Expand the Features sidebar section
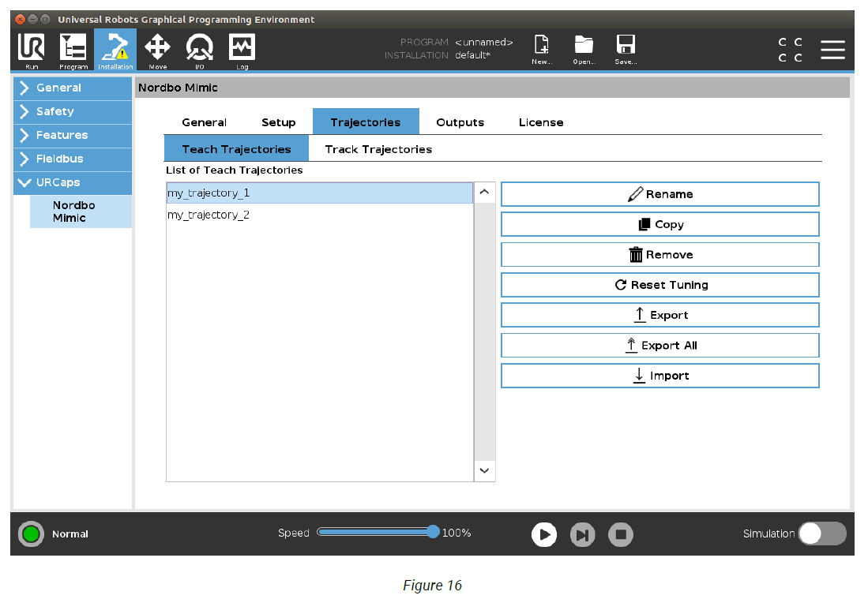 coord(73,136)
